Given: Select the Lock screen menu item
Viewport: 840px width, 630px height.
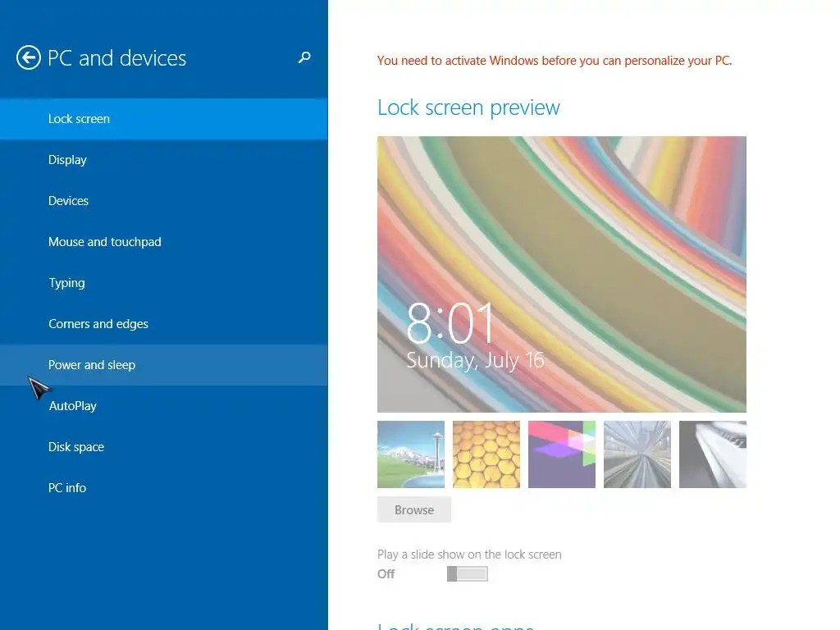Looking at the screenshot, I should point(164,119).
